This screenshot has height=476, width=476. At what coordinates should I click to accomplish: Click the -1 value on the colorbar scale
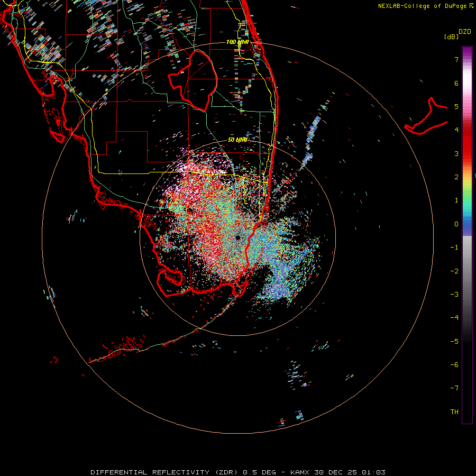pos(454,248)
